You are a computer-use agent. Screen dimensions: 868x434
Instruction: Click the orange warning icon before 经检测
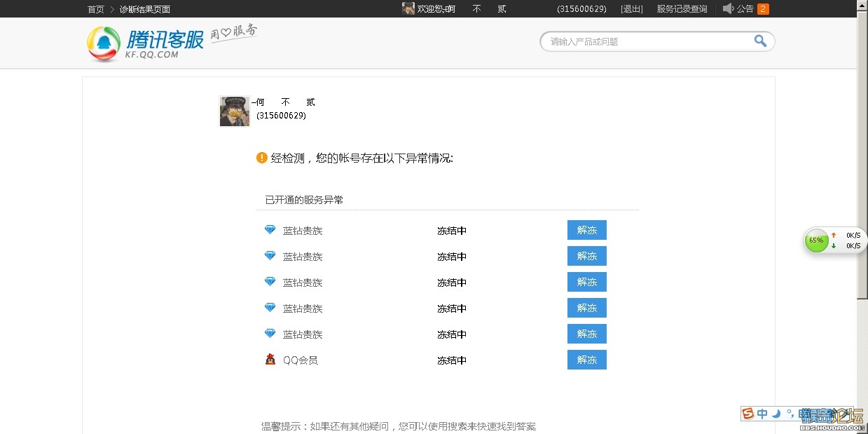click(262, 158)
